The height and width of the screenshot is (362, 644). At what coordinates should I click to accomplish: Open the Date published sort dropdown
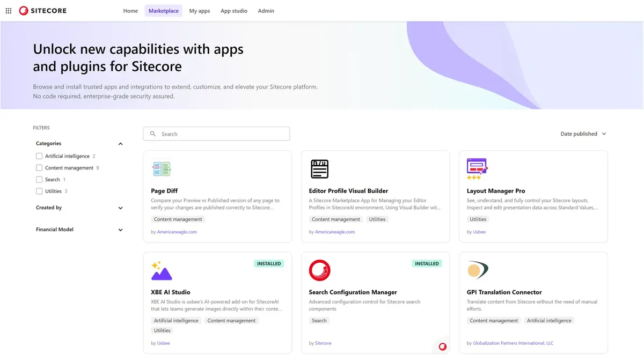583,134
